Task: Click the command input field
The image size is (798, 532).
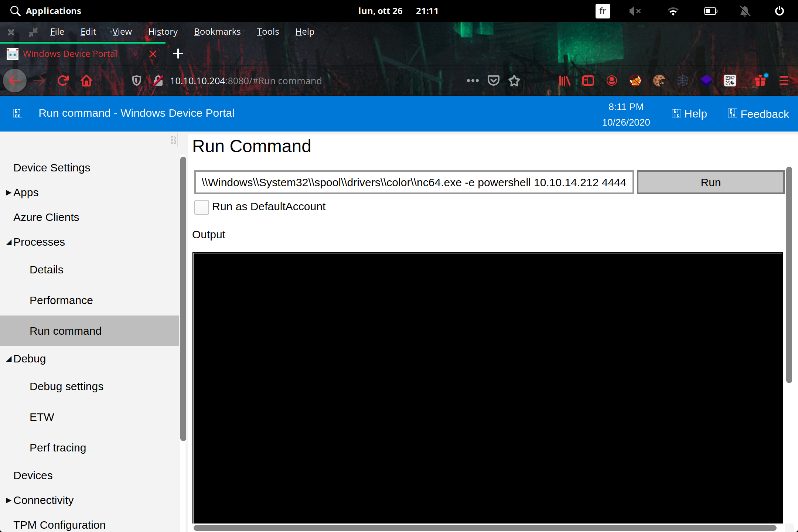Action: pos(414,182)
